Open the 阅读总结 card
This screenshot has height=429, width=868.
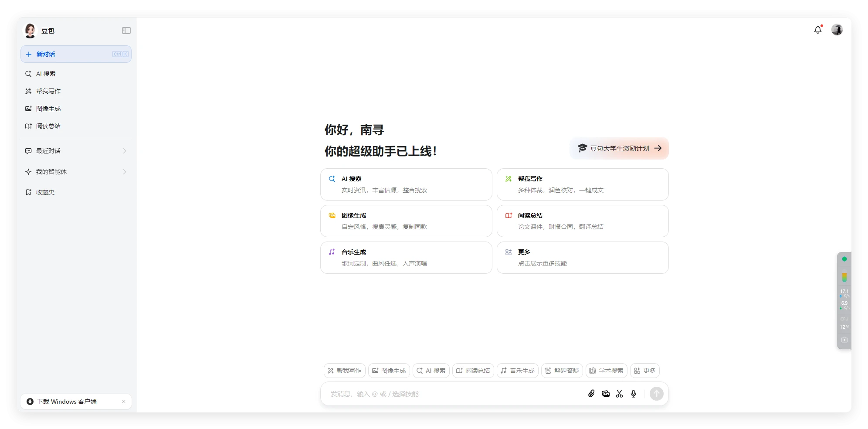point(583,221)
